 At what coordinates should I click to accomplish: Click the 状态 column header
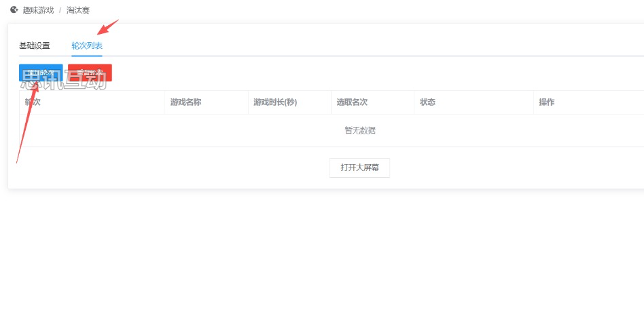click(427, 102)
